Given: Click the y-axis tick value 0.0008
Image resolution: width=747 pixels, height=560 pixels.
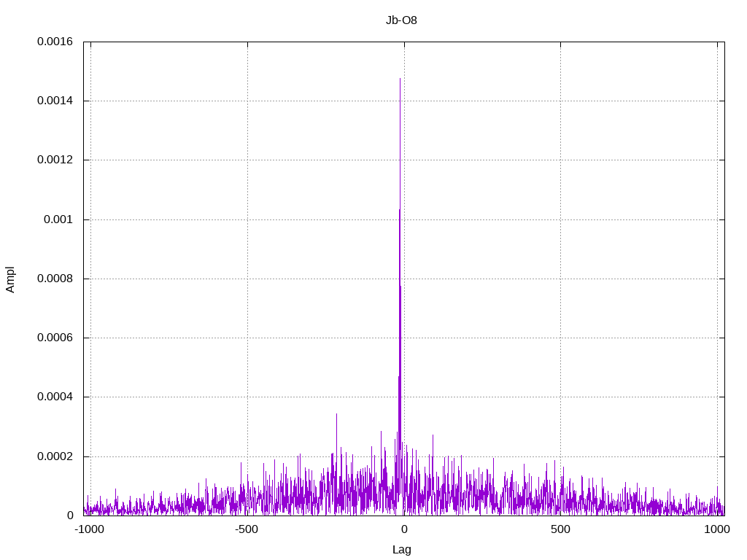Looking at the screenshot, I should (x=55, y=279).
